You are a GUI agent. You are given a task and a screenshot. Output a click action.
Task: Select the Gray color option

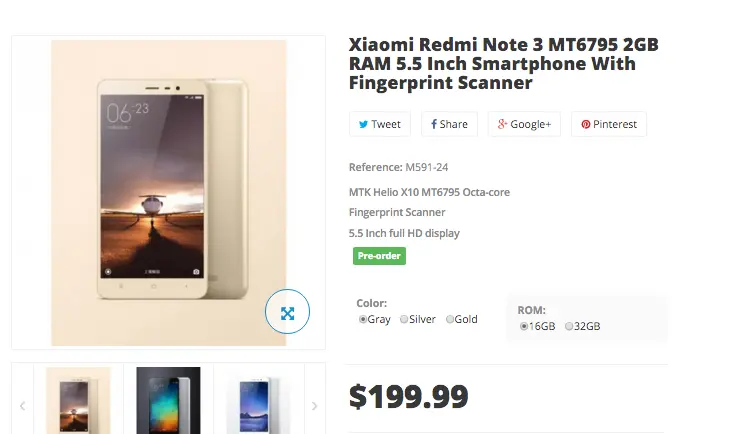363,319
